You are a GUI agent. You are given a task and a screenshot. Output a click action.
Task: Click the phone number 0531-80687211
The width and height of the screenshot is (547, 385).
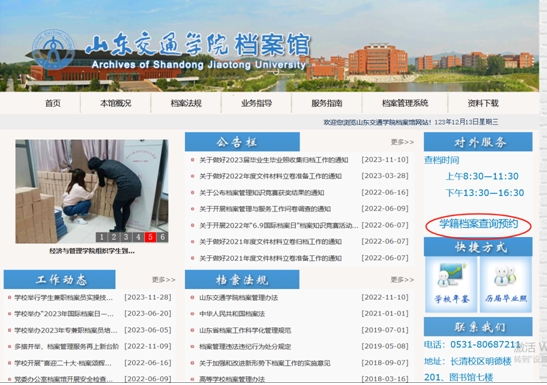coord(485,345)
